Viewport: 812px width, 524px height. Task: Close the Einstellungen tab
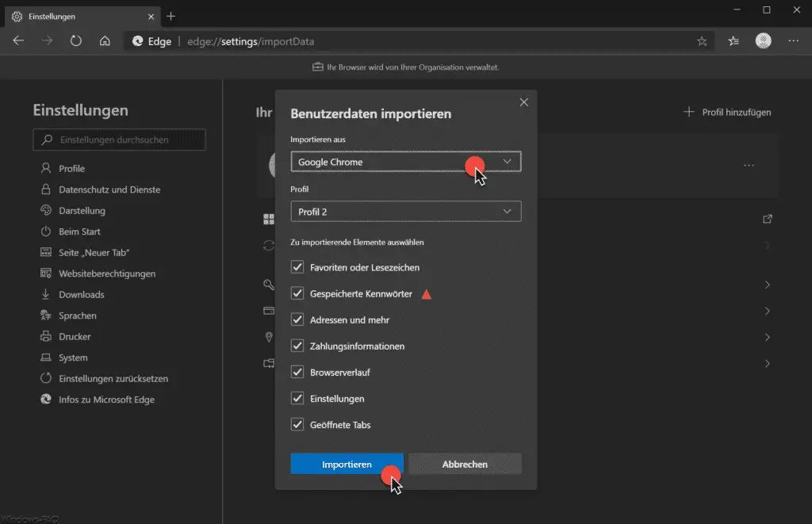(x=151, y=17)
